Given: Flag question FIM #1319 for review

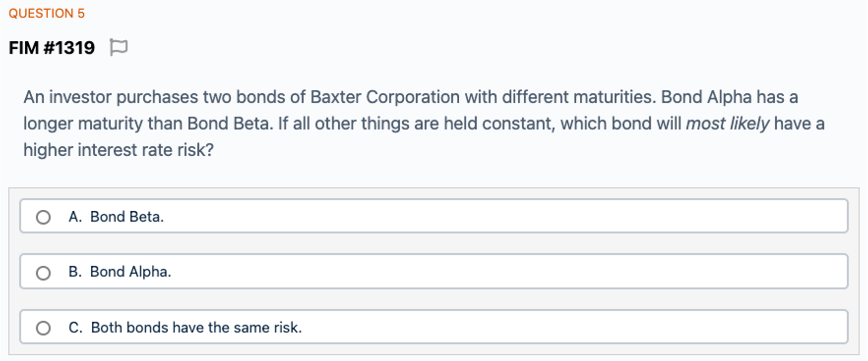Looking at the screenshot, I should coord(119,47).
